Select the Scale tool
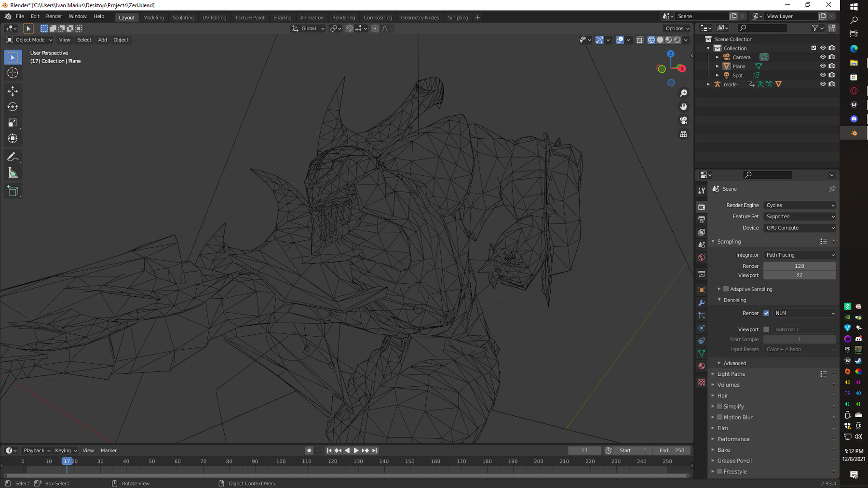868x488 pixels. point(13,123)
